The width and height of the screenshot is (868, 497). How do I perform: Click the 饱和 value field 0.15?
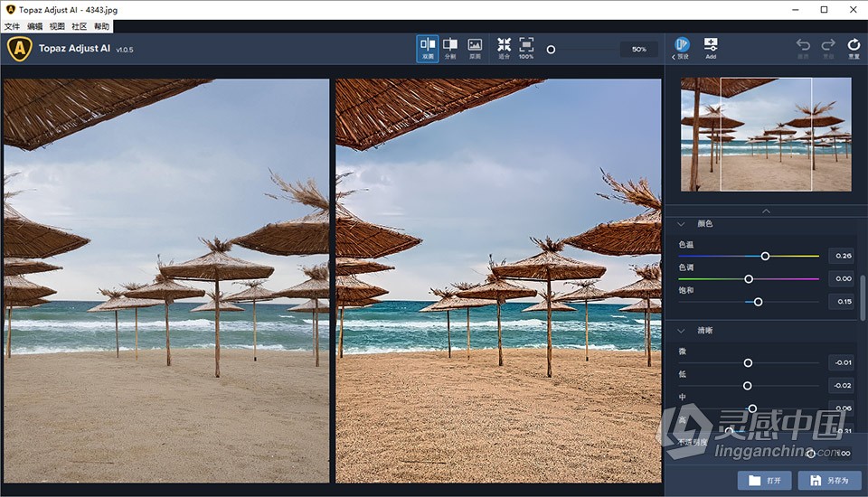pyautogui.click(x=842, y=302)
